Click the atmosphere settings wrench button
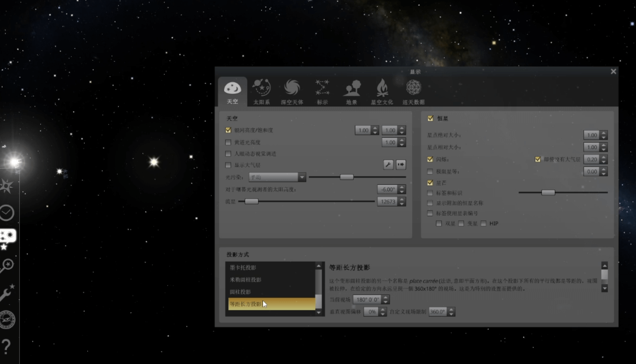The height and width of the screenshot is (364, 636). [x=388, y=165]
